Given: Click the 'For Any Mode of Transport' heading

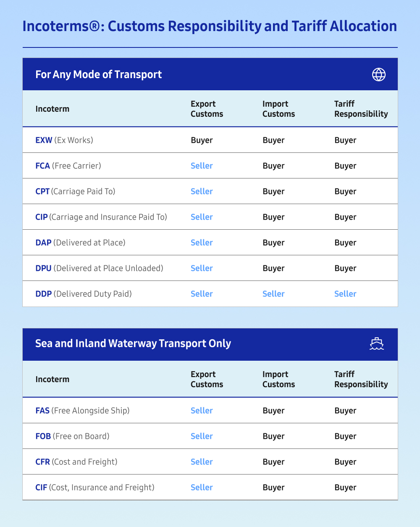Looking at the screenshot, I should click(99, 75).
